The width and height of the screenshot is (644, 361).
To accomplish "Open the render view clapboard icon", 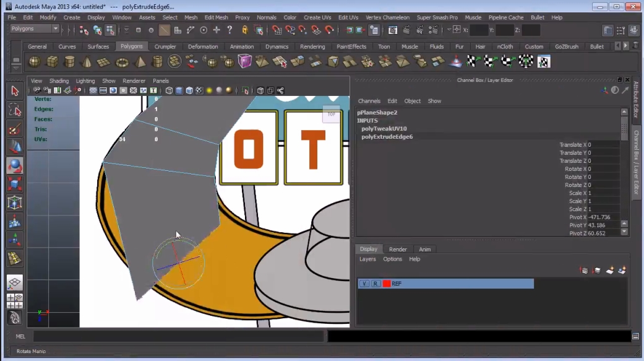I will 393,30.
